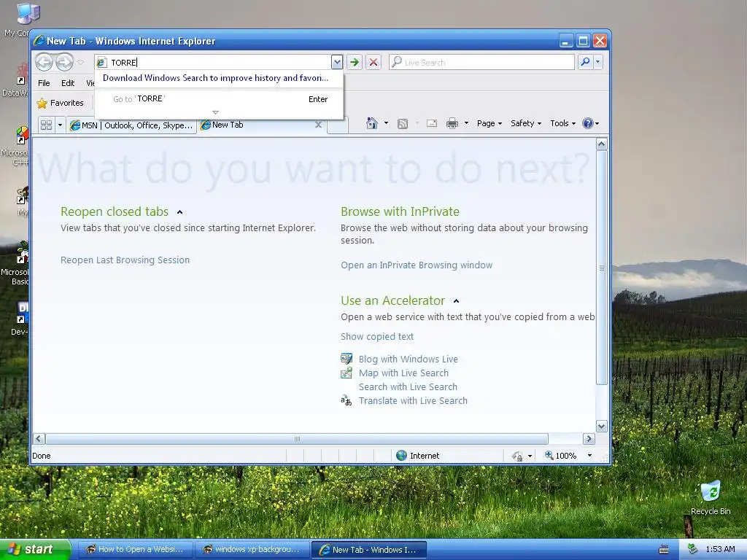Expand autocomplete list chevron
This screenshot has width=747, height=560.
click(x=215, y=113)
